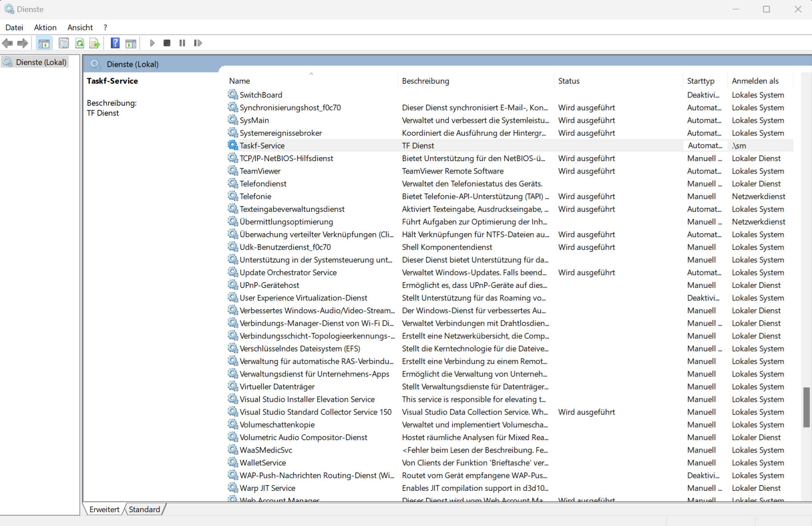
Task: Click the gear icon of Virtueller Datenträger
Action: click(233, 387)
